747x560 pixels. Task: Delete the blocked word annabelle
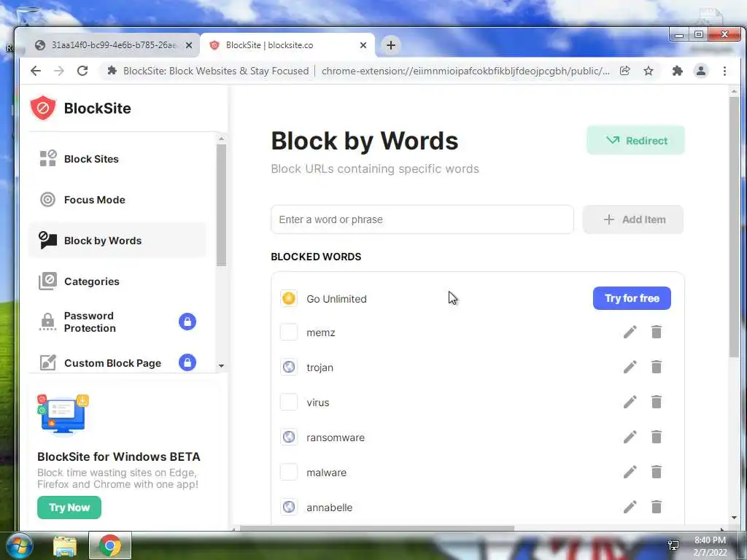pos(657,507)
